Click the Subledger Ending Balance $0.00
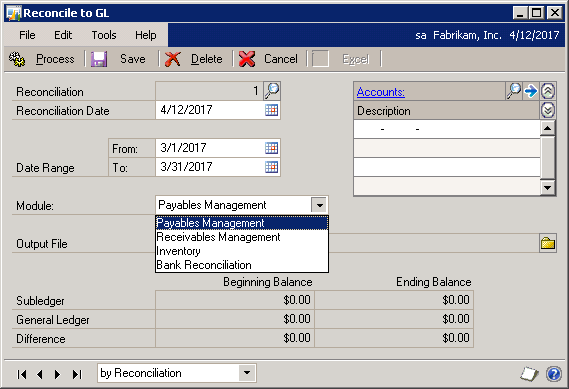The image size is (569, 389). pos(394,300)
